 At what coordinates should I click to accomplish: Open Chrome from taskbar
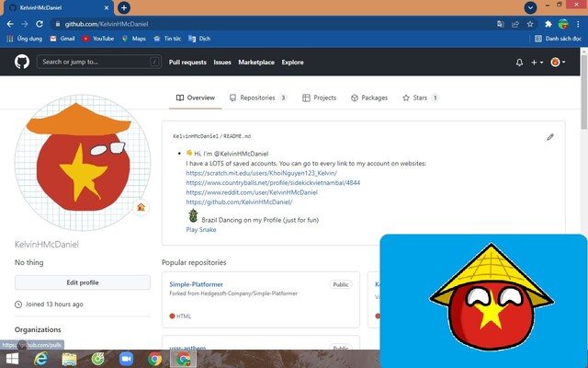point(154,359)
